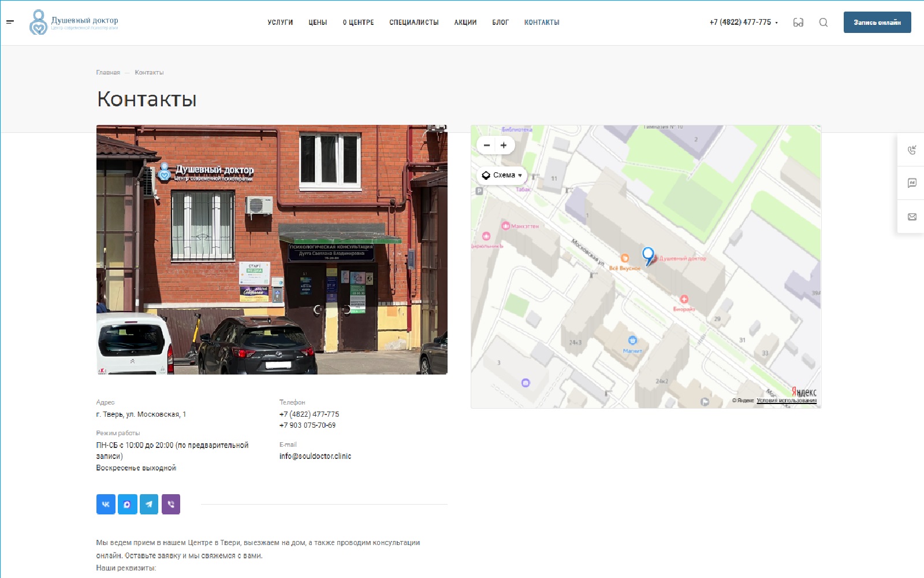Click the address г. Тверь, ул. Московская, 1

pyautogui.click(x=141, y=414)
